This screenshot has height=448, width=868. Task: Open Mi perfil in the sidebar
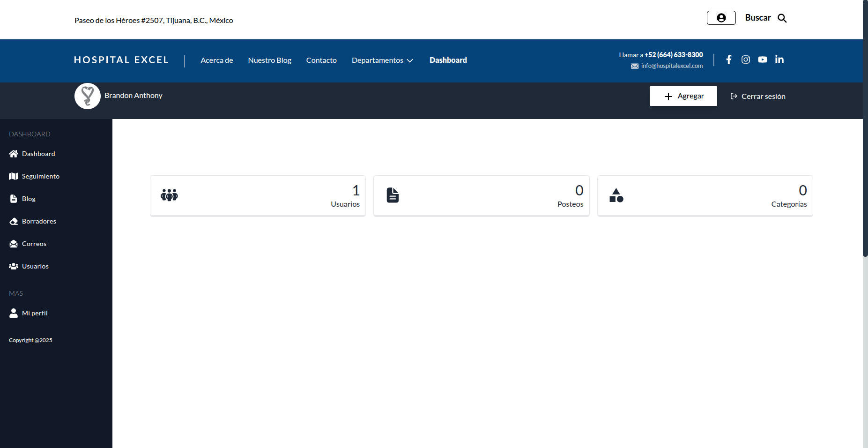tap(35, 313)
